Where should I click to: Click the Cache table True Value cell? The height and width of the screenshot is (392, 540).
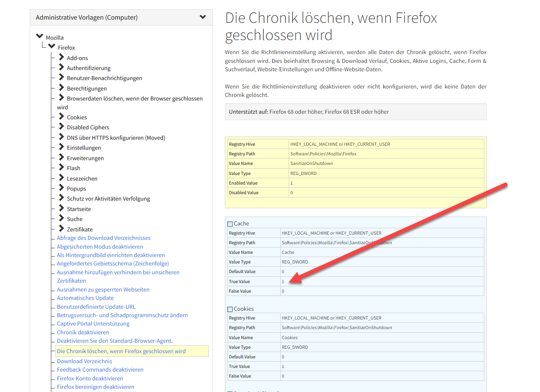[382, 281]
